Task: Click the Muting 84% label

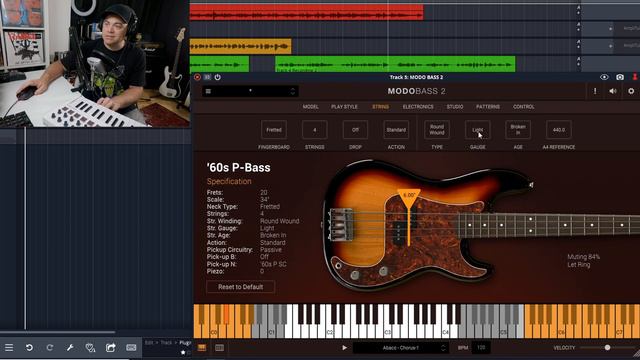Action: pos(584,257)
